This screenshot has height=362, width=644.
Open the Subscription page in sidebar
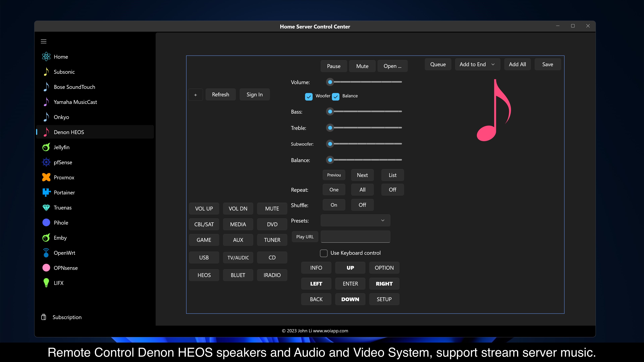point(67,317)
